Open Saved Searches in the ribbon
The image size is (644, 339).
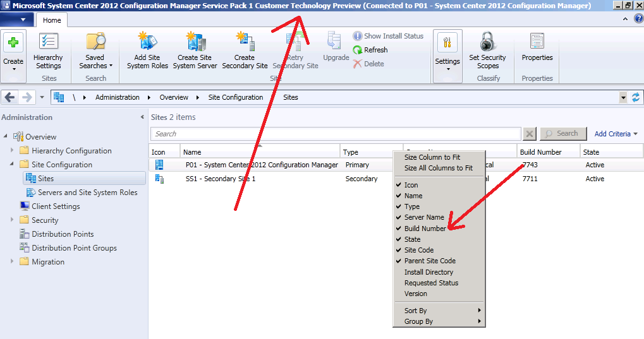pos(95,51)
